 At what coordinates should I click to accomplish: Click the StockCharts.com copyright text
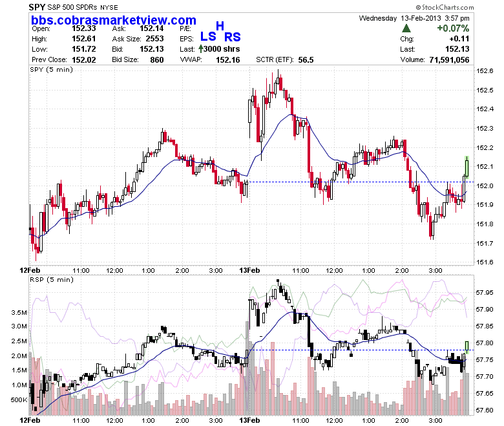coord(445,7)
